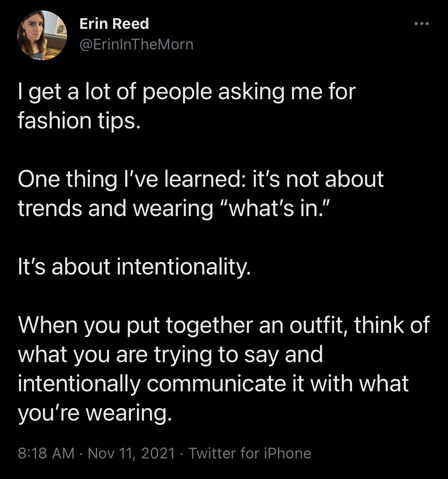The height and width of the screenshot is (479, 448).
Task: Click the word "trends" in the tweet
Action: click(50, 208)
